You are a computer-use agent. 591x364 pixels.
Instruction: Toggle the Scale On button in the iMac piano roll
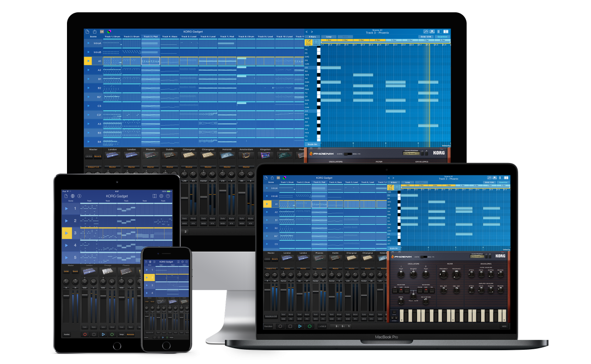coord(312,144)
